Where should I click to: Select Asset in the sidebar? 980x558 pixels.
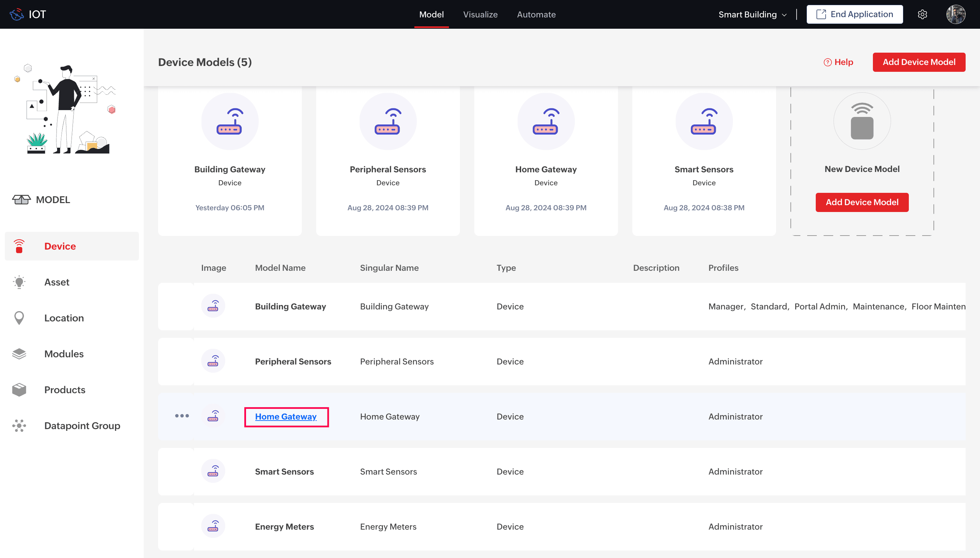[57, 282]
